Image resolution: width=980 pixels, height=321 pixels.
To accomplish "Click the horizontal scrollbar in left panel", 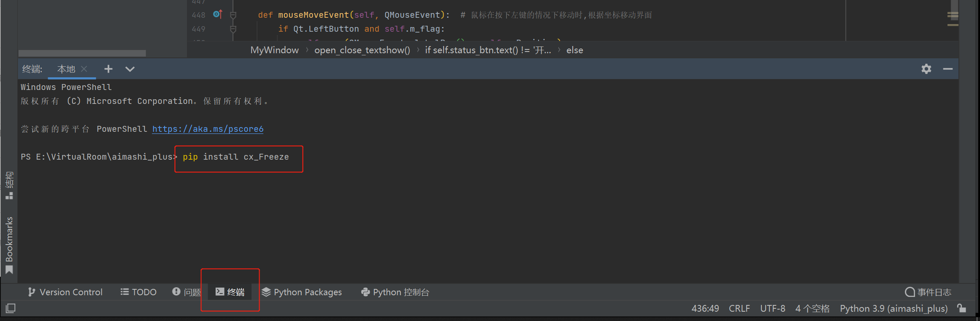I will 82,53.
